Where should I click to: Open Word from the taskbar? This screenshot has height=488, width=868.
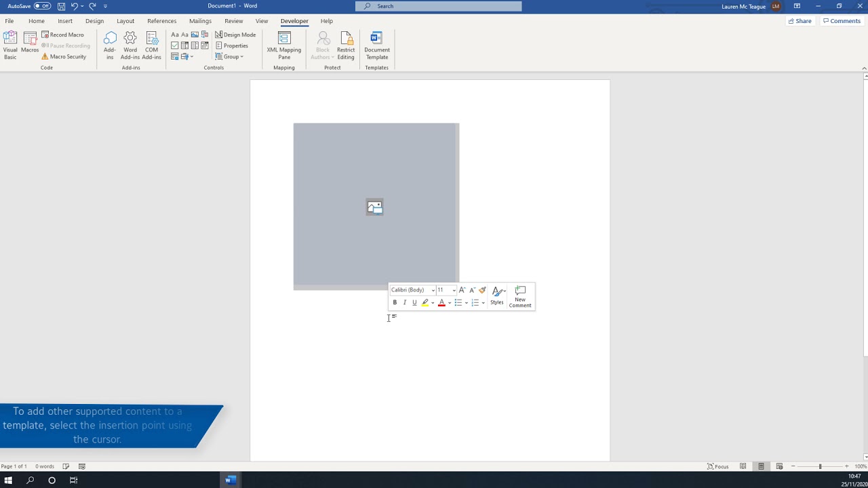pyautogui.click(x=231, y=480)
